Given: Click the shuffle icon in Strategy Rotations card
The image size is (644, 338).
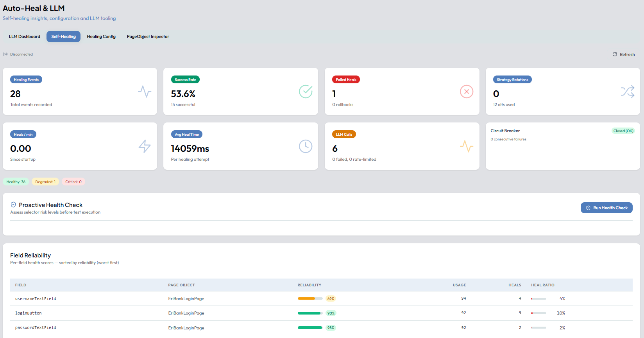Looking at the screenshot, I should coord(628,92).
